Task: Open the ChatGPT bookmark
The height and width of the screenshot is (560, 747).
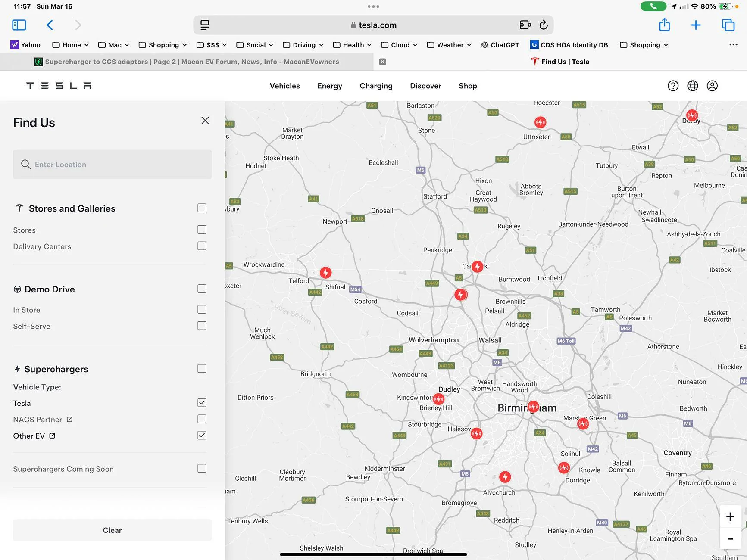Action: coord(500,45)
